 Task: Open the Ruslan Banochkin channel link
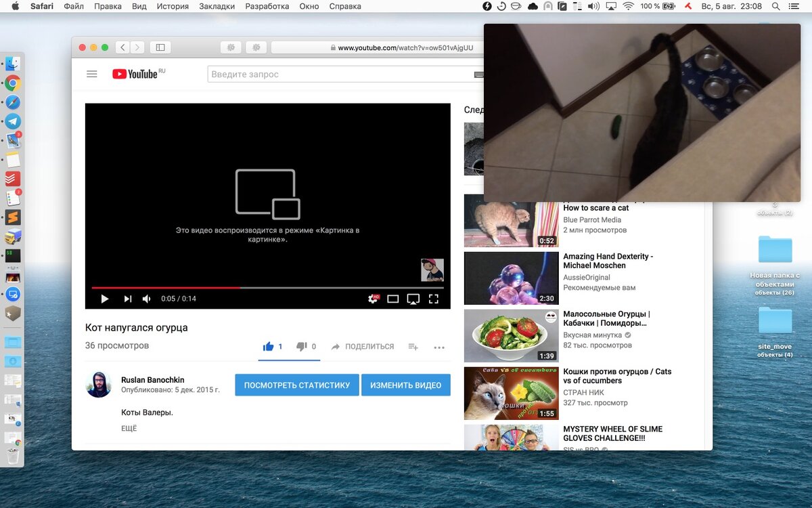(153, 380)
